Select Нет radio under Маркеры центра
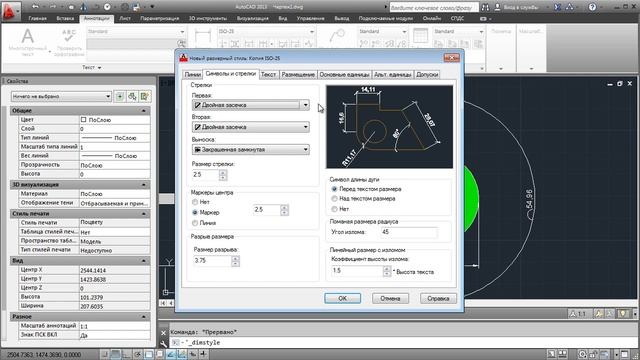The height and width of the screenshot is (360, 640). point(195,202)
